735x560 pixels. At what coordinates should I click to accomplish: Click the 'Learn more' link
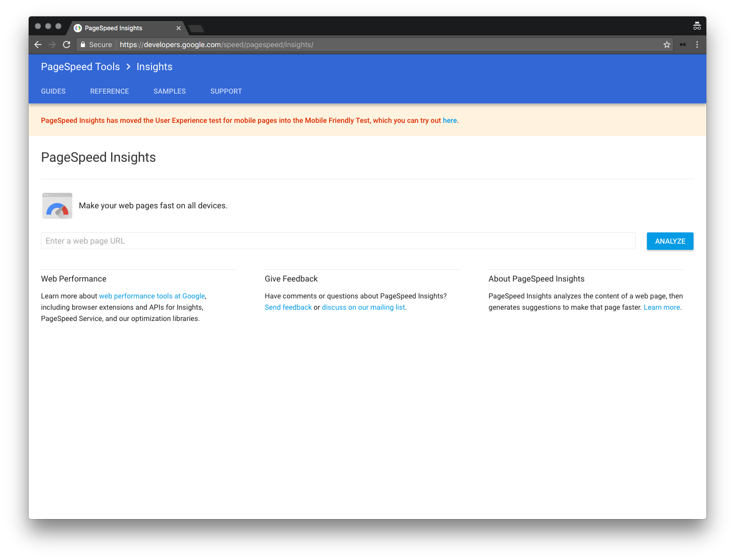tap(662, 307)
